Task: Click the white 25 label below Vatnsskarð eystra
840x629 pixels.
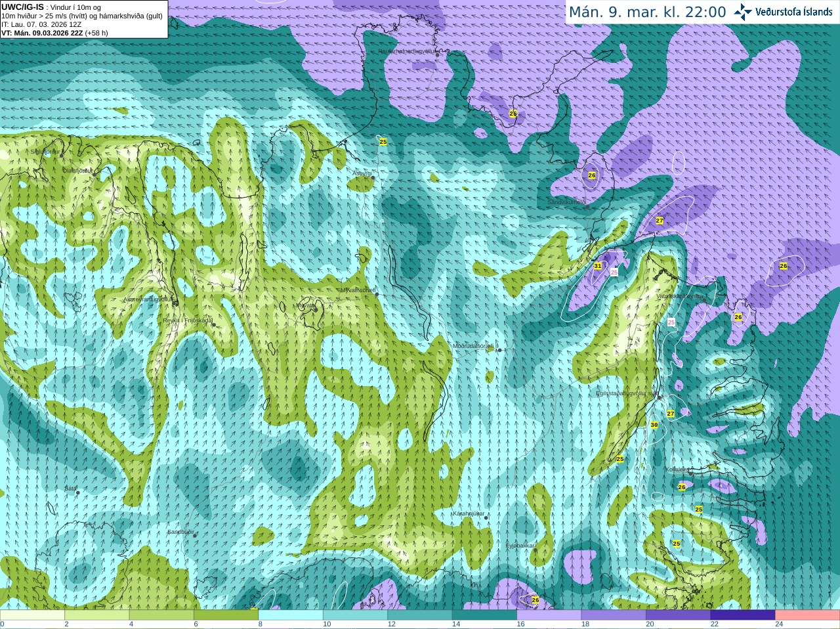Action: tap(671, 322)
